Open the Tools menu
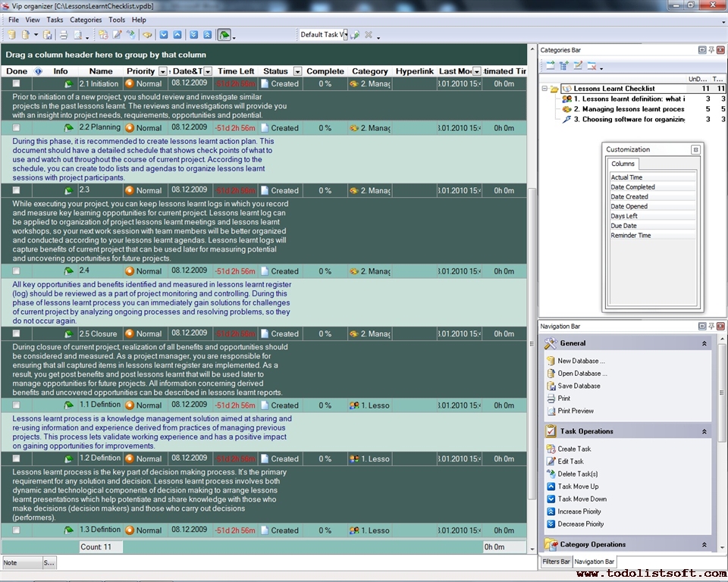The width and height of the screenshot is (728, 582). click(117, 20)
